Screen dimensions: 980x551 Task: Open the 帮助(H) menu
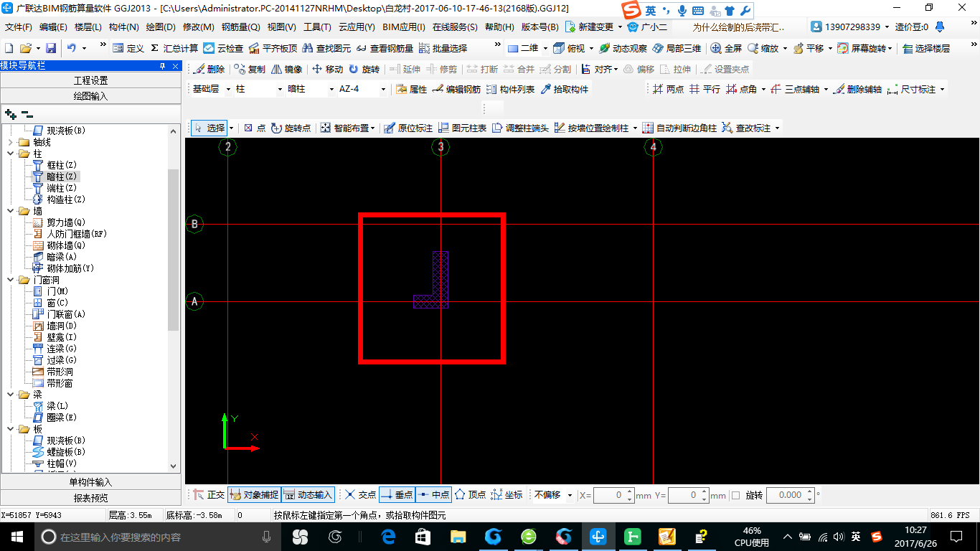pyautogui.click(x=499, y=27)
